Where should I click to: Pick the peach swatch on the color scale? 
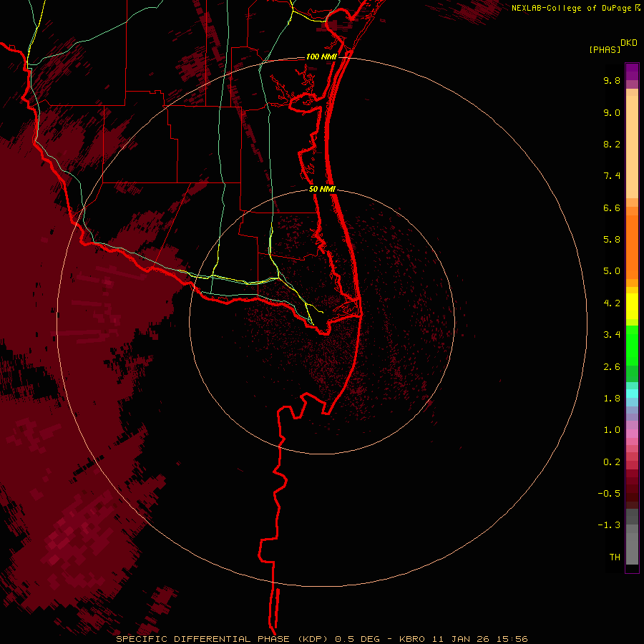632,147
